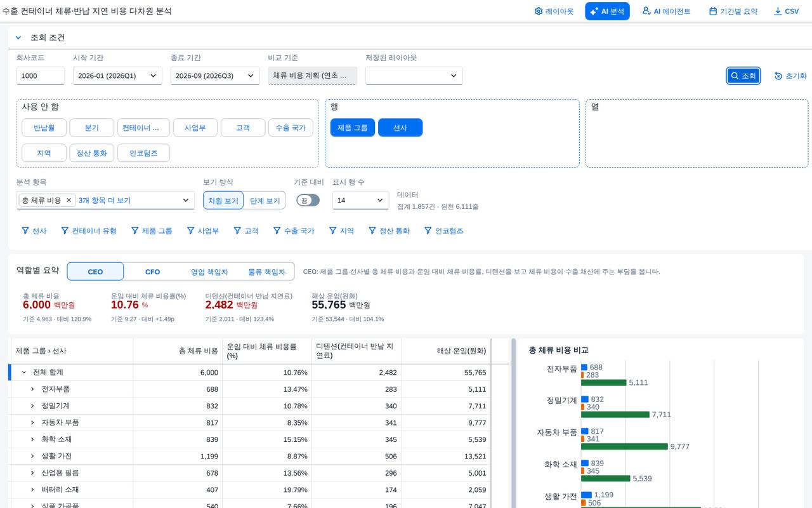The height and width of the screenshot is (508, 812).
Task: Open the 선사 filter funnel
Action: pos(34,231)
